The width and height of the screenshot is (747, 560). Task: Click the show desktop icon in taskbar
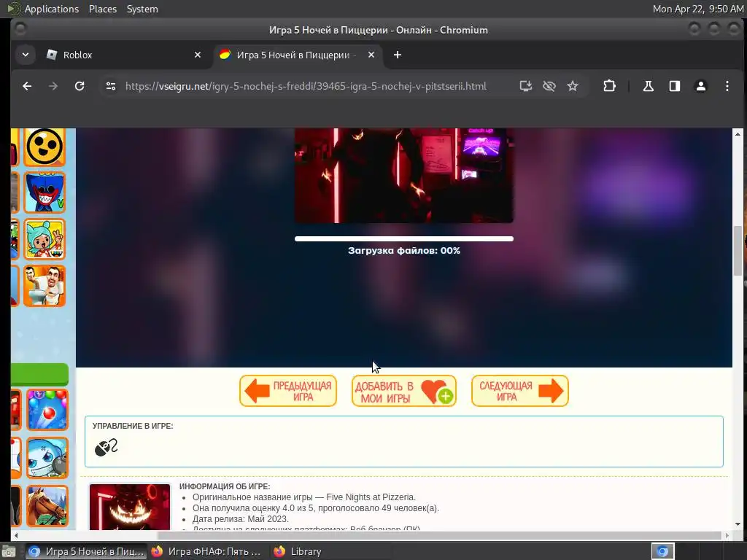(9, 551)
